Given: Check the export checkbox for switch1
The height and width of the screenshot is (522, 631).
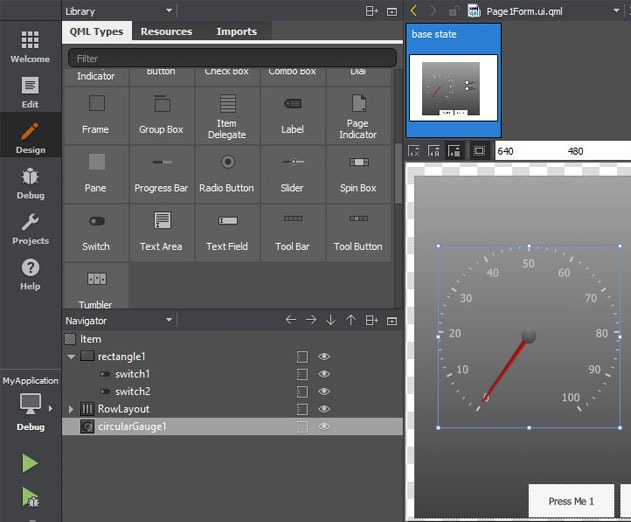Looking at the screenshot, I should (302, 374).
